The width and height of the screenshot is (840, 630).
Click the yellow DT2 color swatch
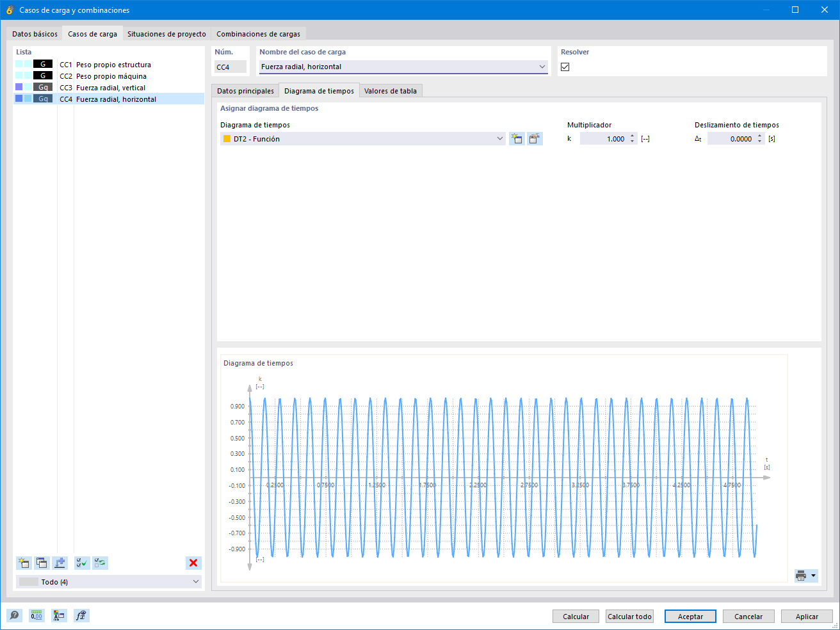[x=227, y=139]
